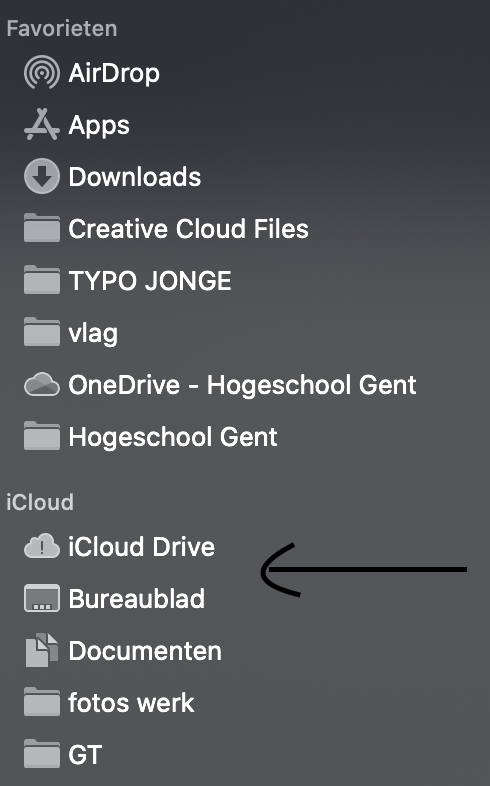
Task: Click the Documenten pages icon
Action: (42, 650)
